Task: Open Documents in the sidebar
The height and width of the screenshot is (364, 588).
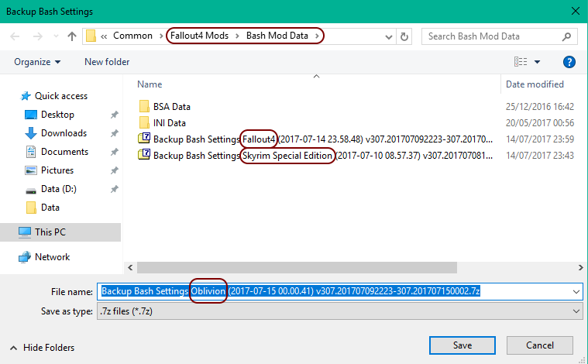Action: point(57,152)
